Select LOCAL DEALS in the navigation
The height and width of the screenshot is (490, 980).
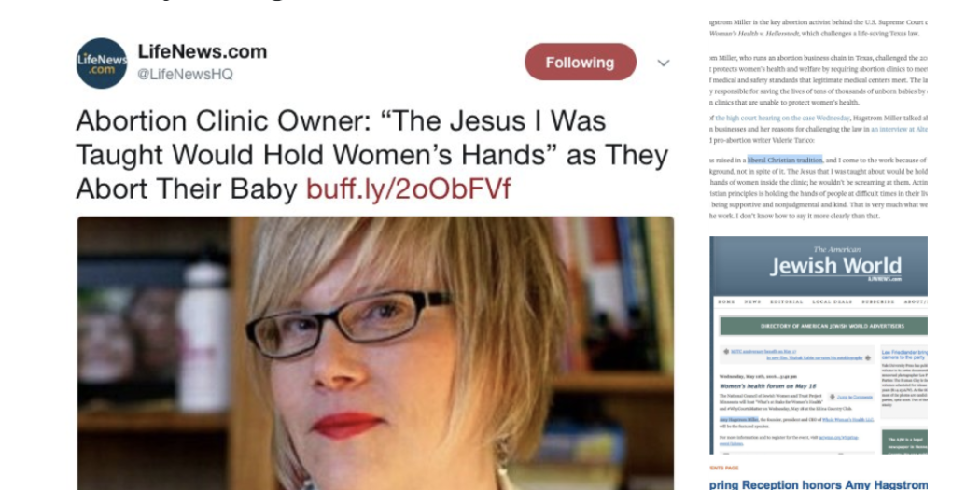click(832, 301)
